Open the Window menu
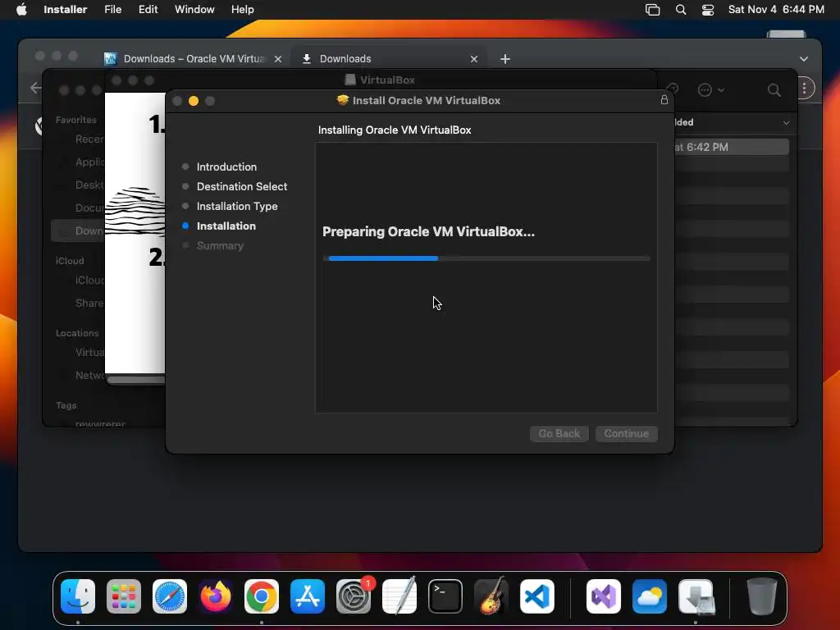Viewport: 840px width, 630px height. click(x=194, y=10)
